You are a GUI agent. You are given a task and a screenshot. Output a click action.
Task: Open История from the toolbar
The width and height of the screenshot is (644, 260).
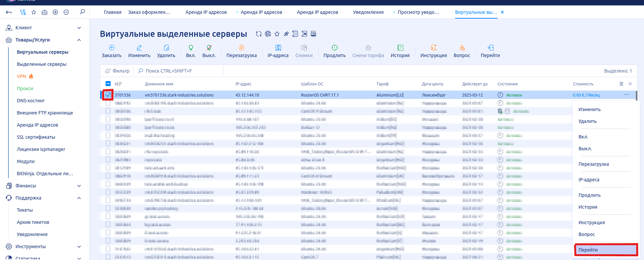(x=400, y=51)
